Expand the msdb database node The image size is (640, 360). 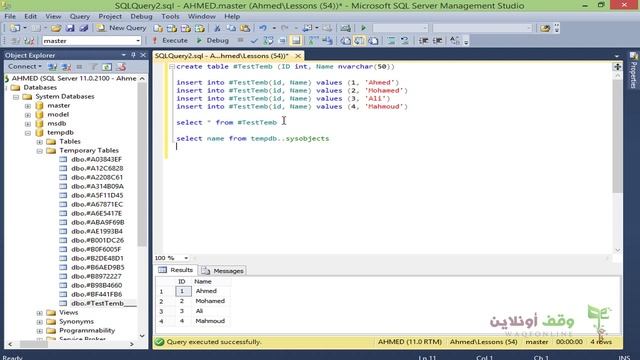(x=28, y=124)
